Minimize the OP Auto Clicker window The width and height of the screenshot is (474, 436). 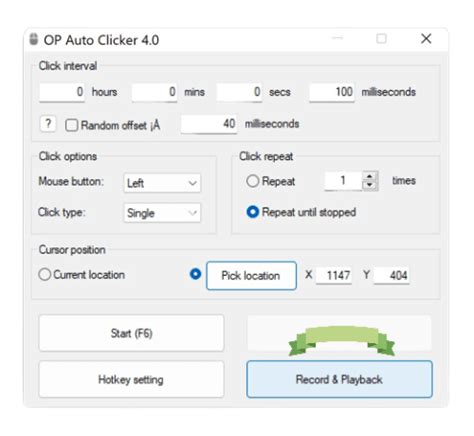pos(337,38)
